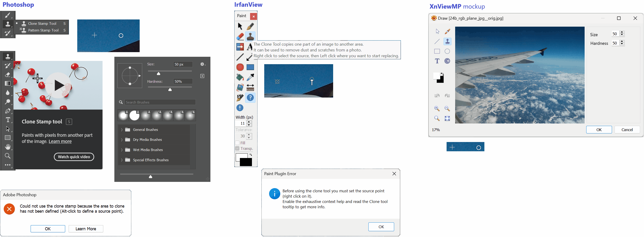Viewport: 644px width, 237px height.
Task: Select the Dodge tool in Photoshop's toolbar
Action: point(8,102)
